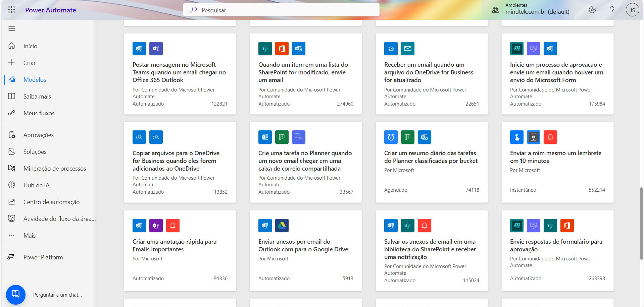Open the Google Drive email attachments template

click(x=306, y=251)
